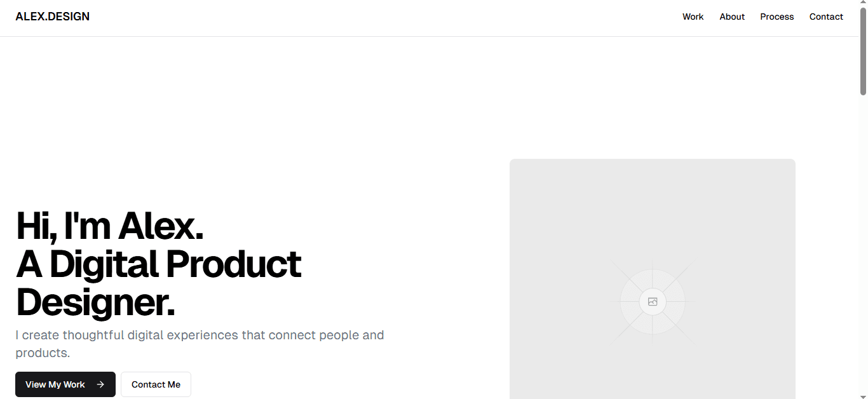The image size is (868, 399).
Task: Click the word "products." in the tagline
Action: pos(43,353)
